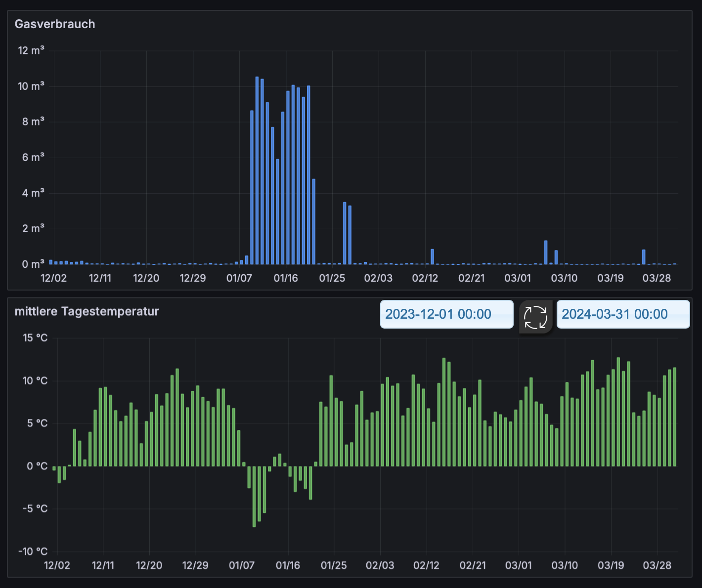This screenshot has height=588, width=702.
Task: Select the lowest negative green temperature bar
Action: coord(254,496)
